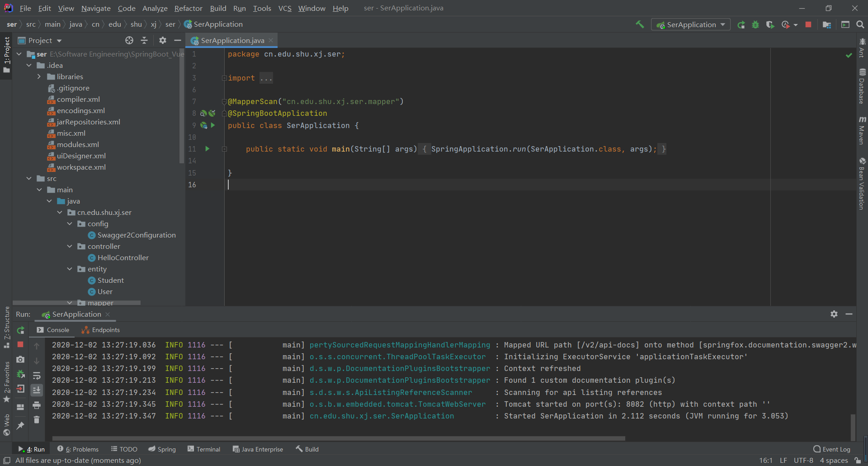868x466 pixels.
Task: Collapse the controller package node
Action: (70, 247)
